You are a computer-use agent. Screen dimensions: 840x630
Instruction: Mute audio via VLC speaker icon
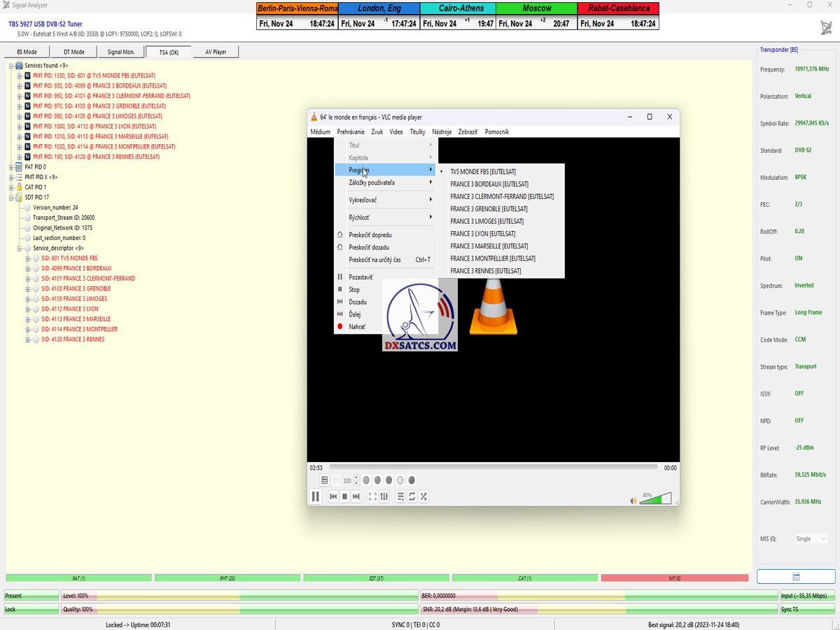633,500
